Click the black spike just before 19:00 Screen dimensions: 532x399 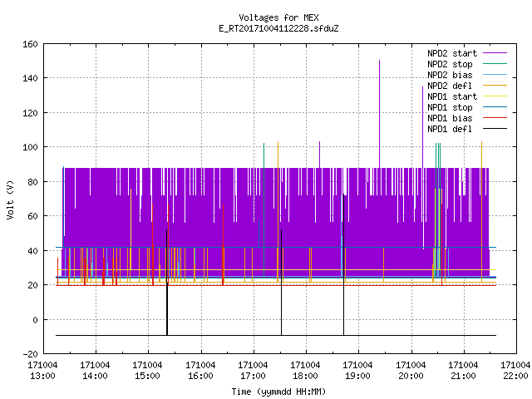tap(343, 264)
